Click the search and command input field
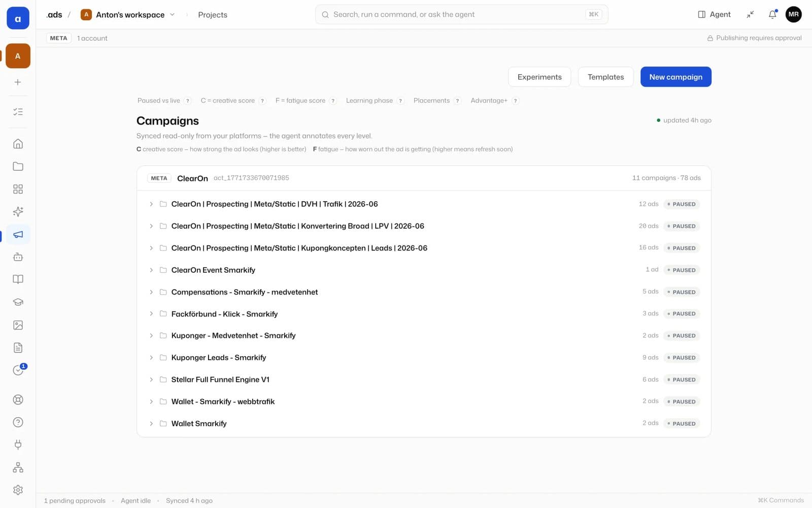The height and width of the screenshot is (508, 812). click(461, 15)
